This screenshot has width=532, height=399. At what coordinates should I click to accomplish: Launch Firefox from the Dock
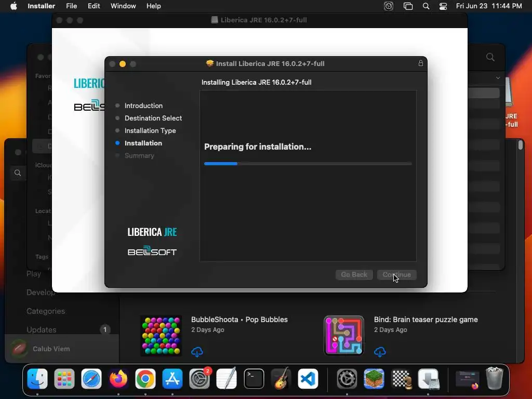tap(118, 379)
